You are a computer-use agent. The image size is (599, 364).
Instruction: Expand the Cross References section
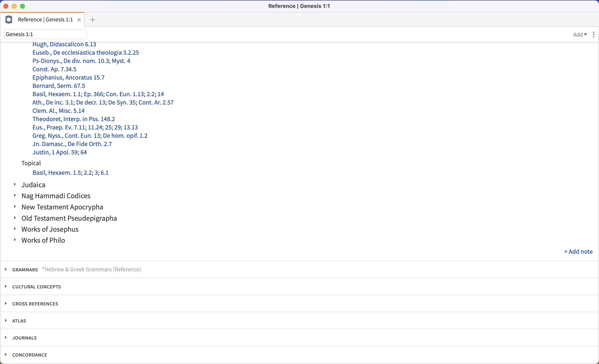(x=6, y=304)
